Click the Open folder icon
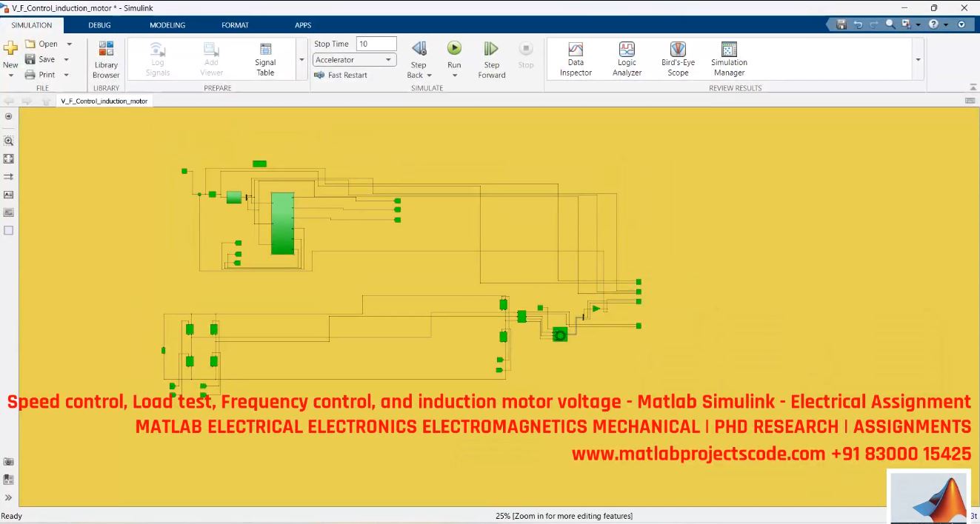The image size is (980, 524). [30, 44]
